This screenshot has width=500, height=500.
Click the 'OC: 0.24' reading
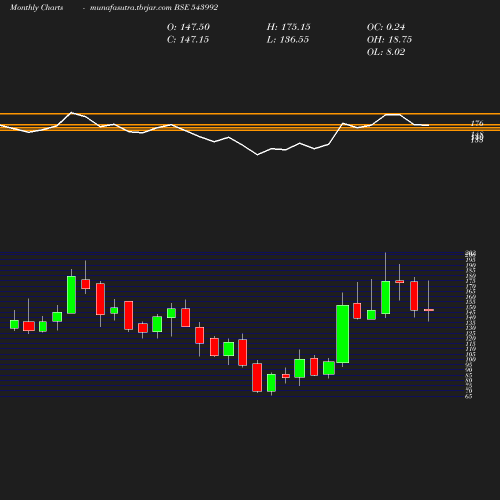(386, 27)
